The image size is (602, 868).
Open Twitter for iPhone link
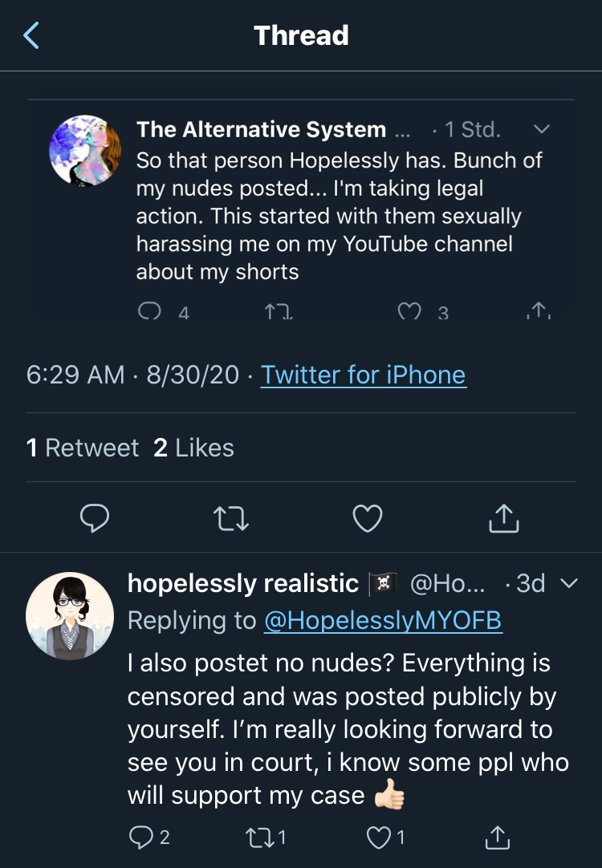click(x=364, y=375)
